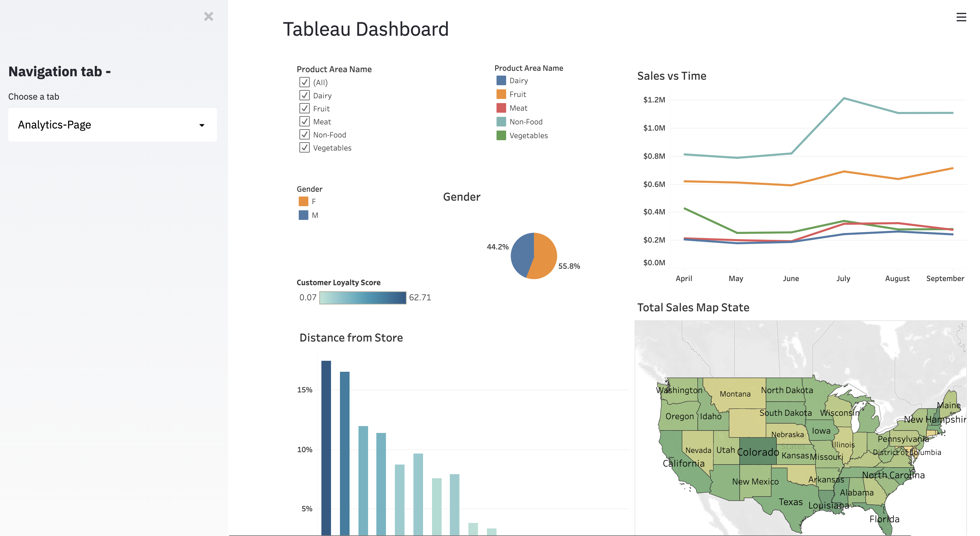
Task: Select the Non-Food teal legend swatch
Action: pyautogui.click(x=501, y=122)
